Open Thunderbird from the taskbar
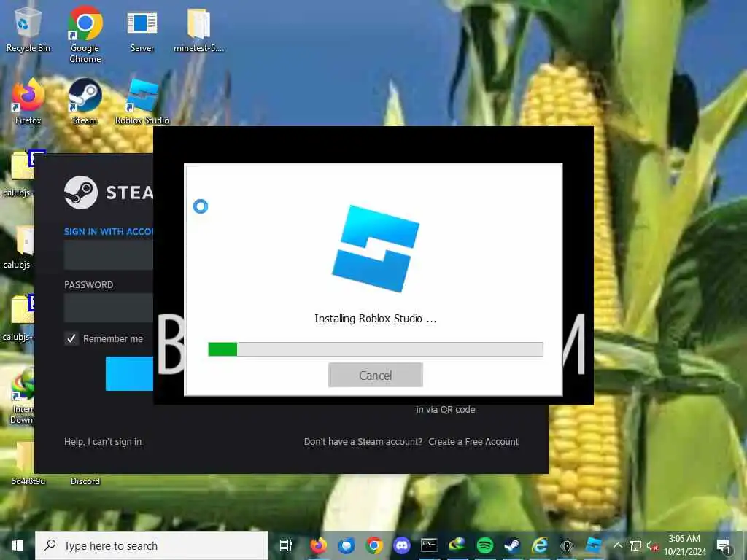 click(346, 545)
